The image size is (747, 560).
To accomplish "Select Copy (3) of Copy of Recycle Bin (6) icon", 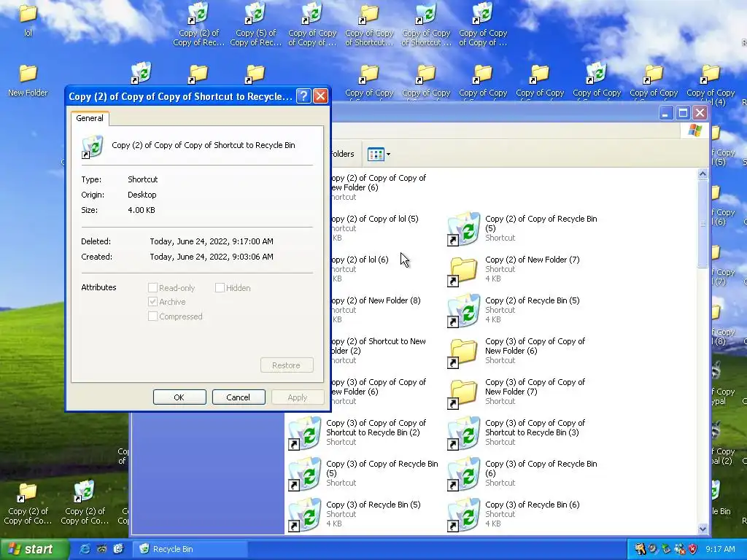I will click(x=463, y=474).
